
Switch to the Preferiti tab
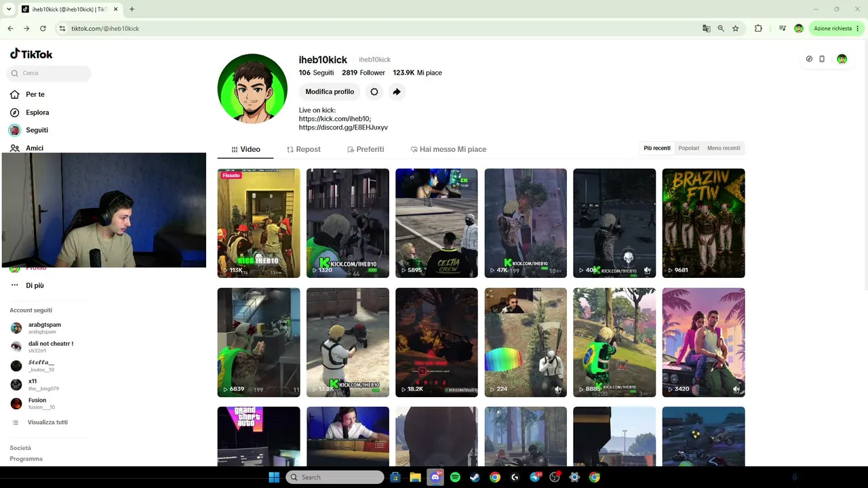[366, 149]
